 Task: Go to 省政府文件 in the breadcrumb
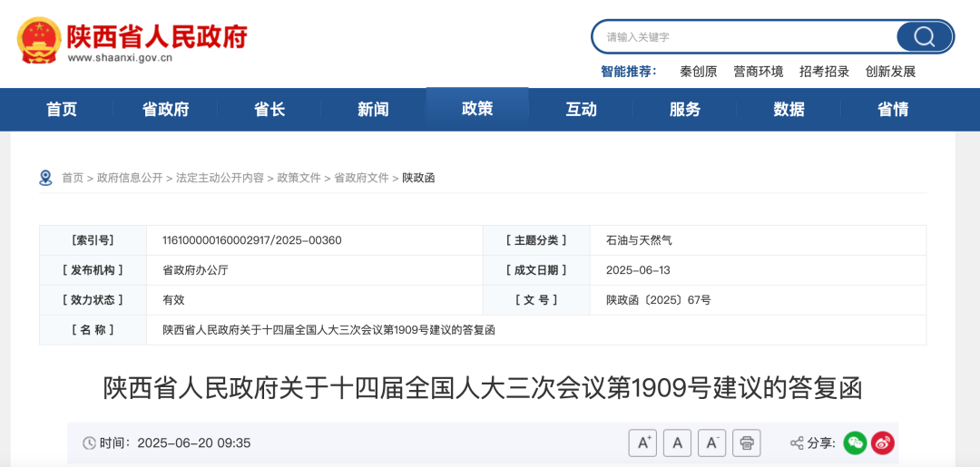(361, 178)
